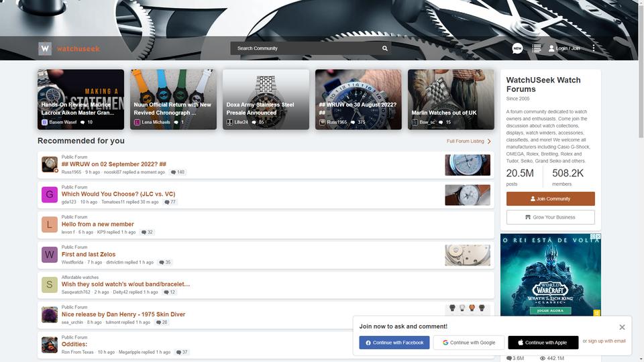Click the L avatar of levon f
Viewport: 644px width, 362px height.
49,225
